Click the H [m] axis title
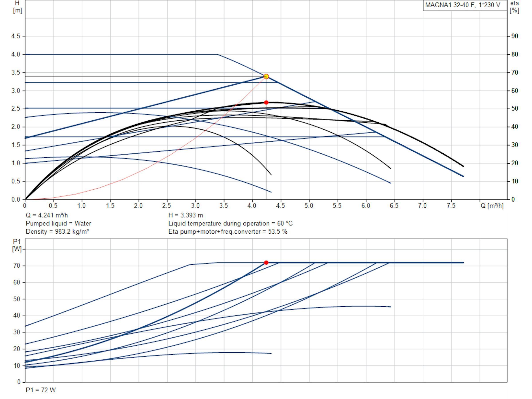532x399 pixels. (17, 7)
